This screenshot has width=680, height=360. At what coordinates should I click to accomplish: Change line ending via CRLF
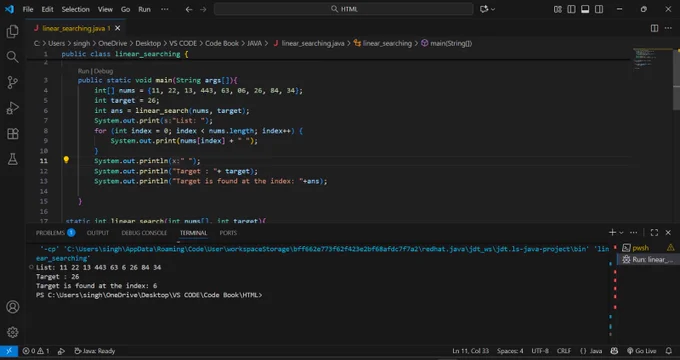(564, 351)
